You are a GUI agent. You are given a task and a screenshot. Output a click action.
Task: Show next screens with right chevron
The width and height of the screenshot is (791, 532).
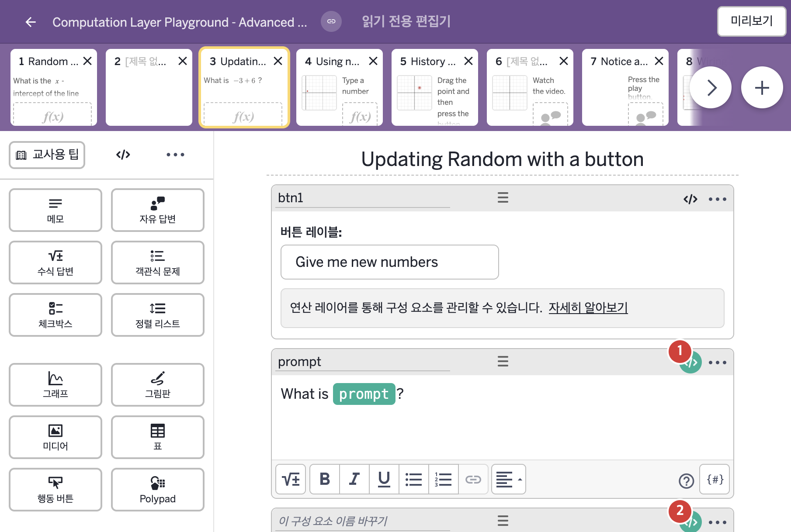pos(711,87)
